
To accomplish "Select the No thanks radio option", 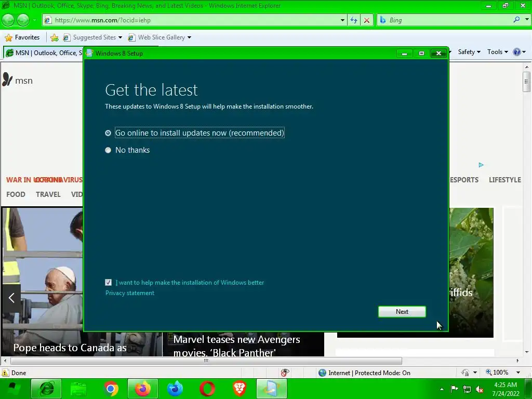I will pos(108,150).
